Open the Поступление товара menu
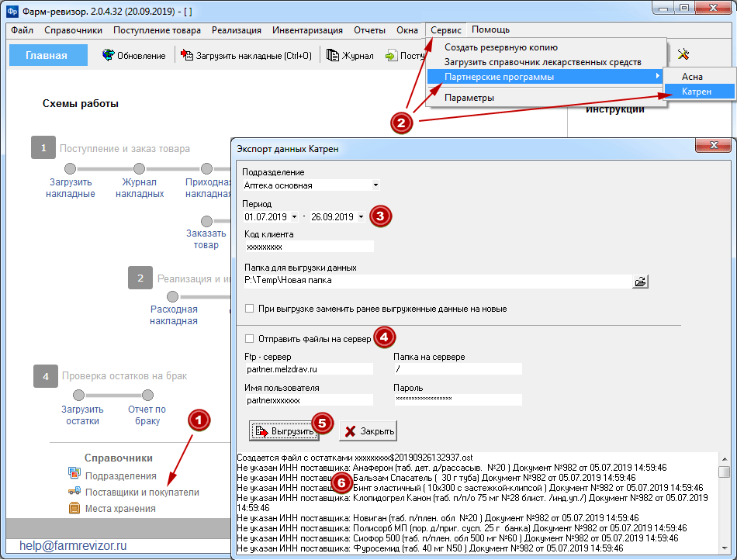Screen dimensions: 737x560 pos(157,30)
